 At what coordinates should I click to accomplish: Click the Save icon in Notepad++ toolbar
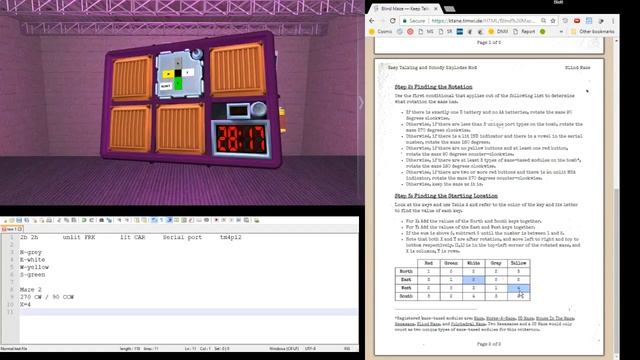pos(19,220)
